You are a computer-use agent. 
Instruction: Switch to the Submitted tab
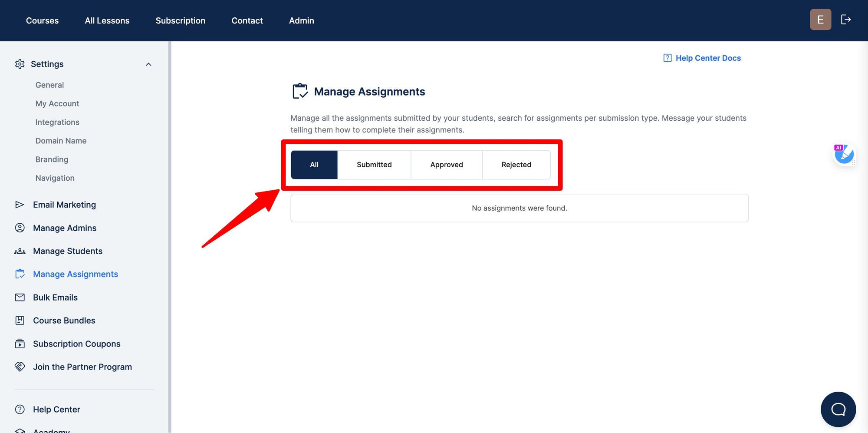(x=374, y=165)
